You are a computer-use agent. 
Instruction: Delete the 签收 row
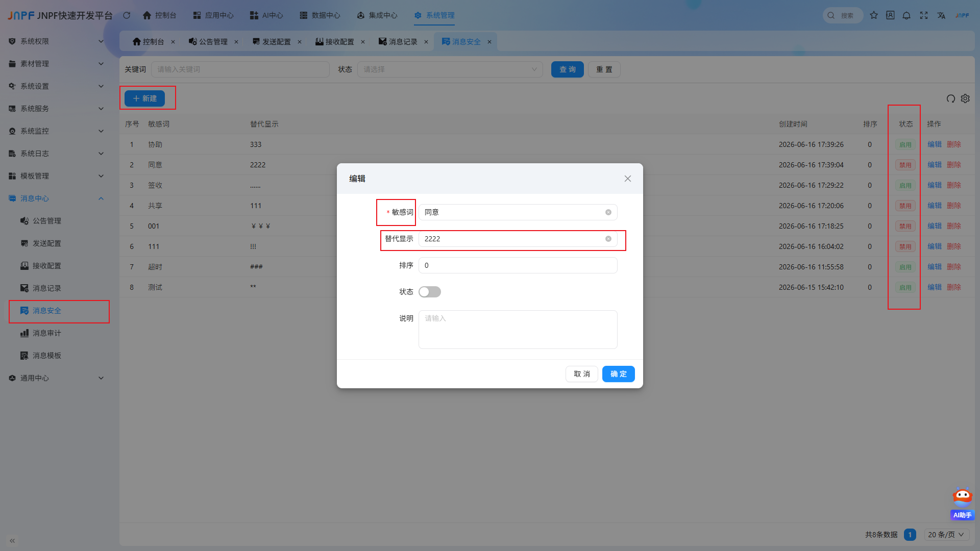click(954, 185)
